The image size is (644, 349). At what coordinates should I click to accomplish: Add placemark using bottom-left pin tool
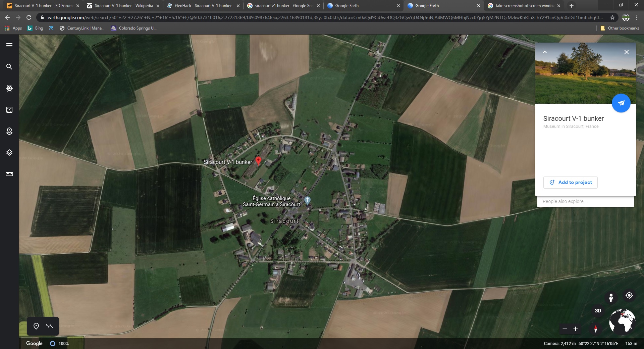(x=36, y=326)
